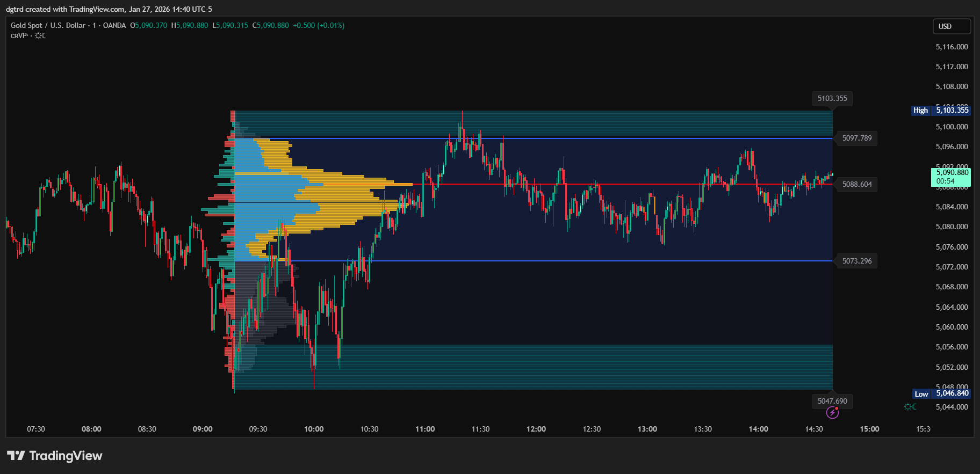Screen dimensions: 980x474
Task: Click the 5,108.000 price axis label
Action: [x=952, y=86]
